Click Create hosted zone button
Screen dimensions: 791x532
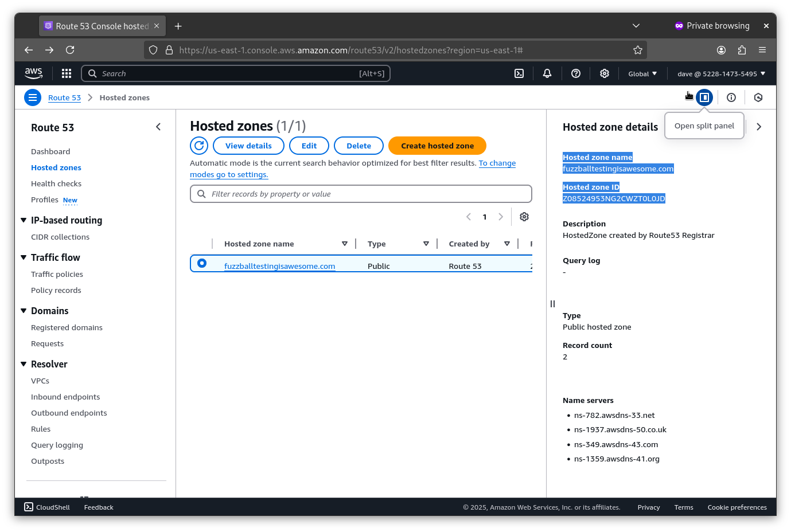[x=437, y=146]
